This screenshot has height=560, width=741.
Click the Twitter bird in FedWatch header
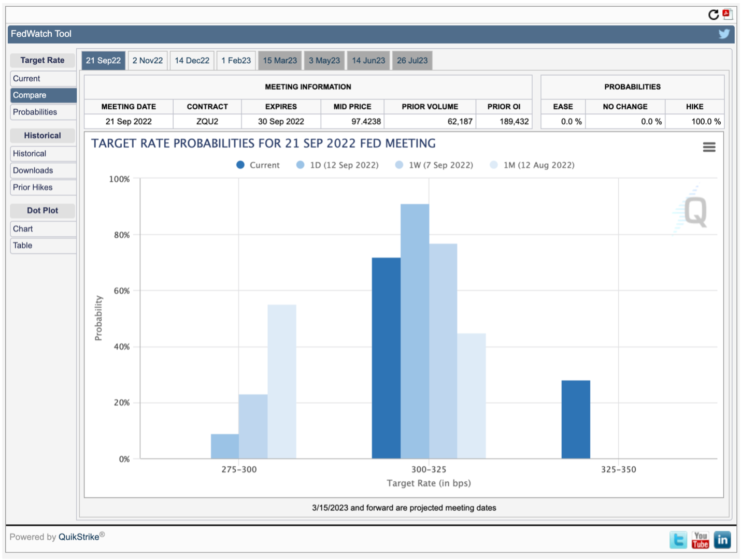[724, 34]
